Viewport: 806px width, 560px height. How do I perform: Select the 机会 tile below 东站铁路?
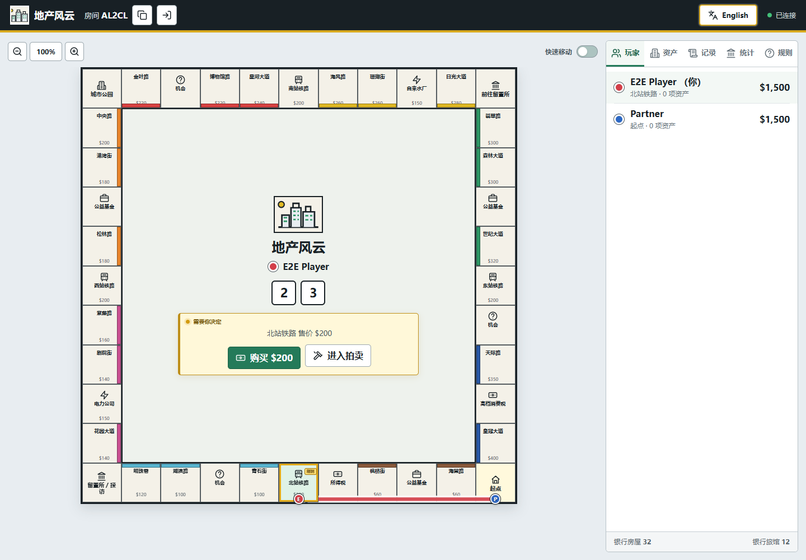(x=496, y=325)
